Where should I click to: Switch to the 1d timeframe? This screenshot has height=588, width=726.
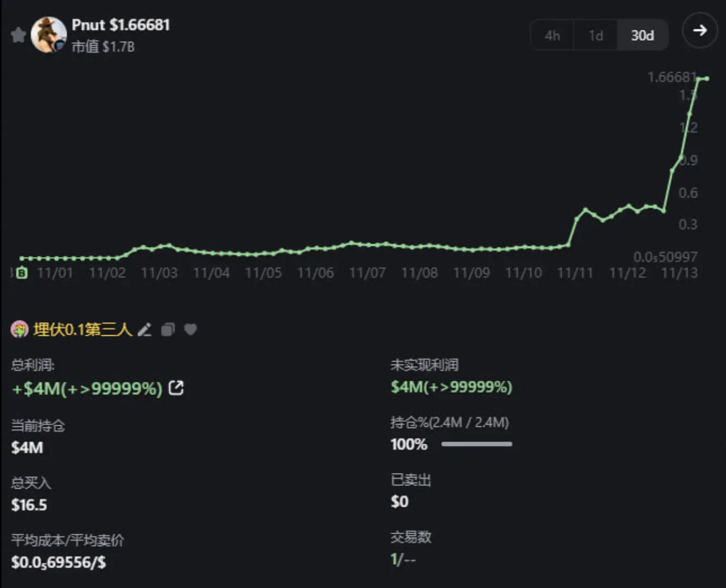tap(595, 35)
